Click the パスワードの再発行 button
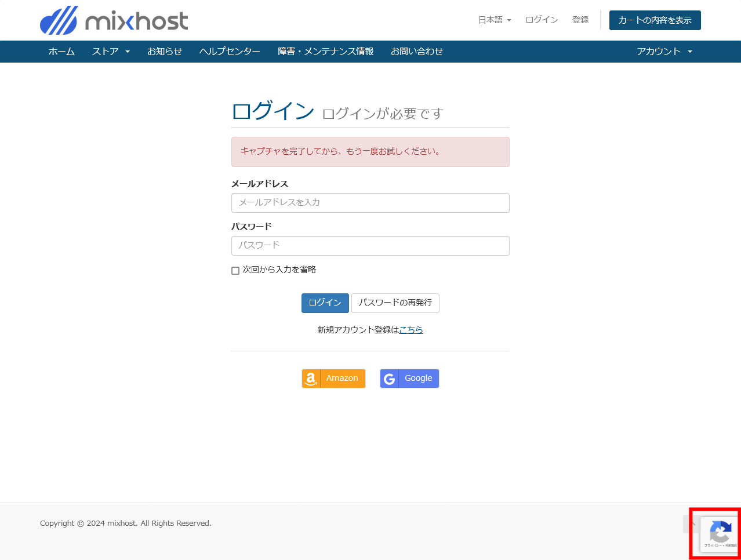Image resolution: width=741 pixels, height=560 pixels. pos(395,303)
